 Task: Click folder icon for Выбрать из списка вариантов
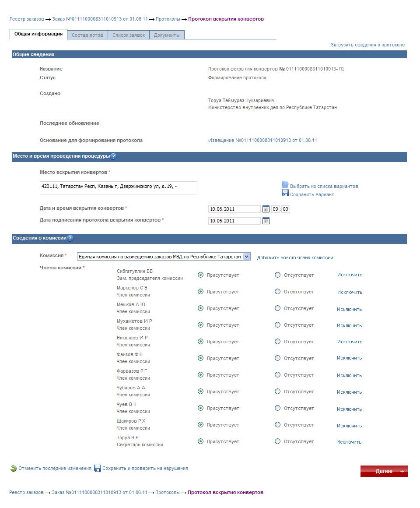tap(285, 185)
